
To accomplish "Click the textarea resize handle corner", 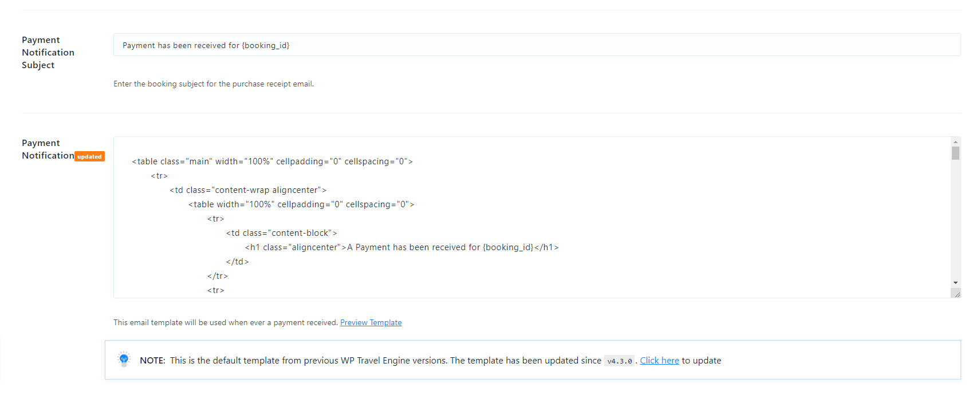I will [x=956, y=293].
